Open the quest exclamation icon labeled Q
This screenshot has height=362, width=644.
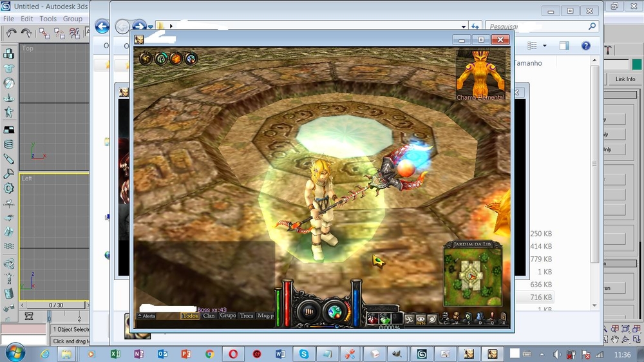tap(492, 318)
